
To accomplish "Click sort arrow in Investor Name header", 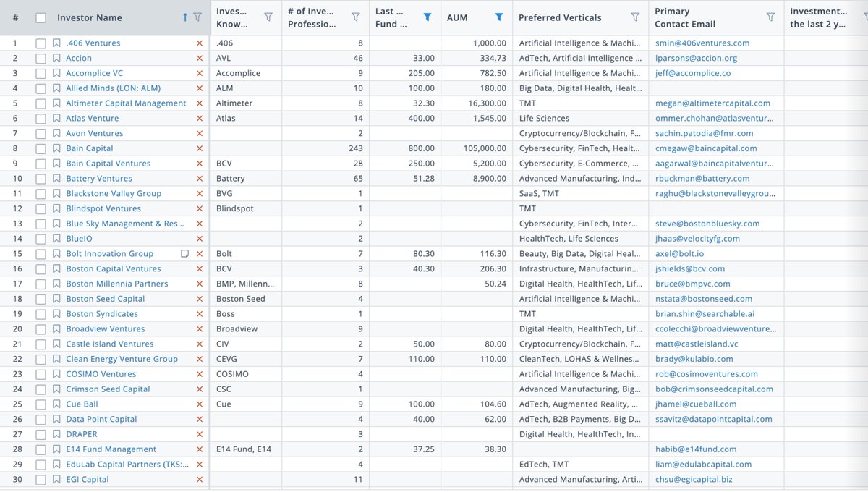I will click(x=185, y=17).
